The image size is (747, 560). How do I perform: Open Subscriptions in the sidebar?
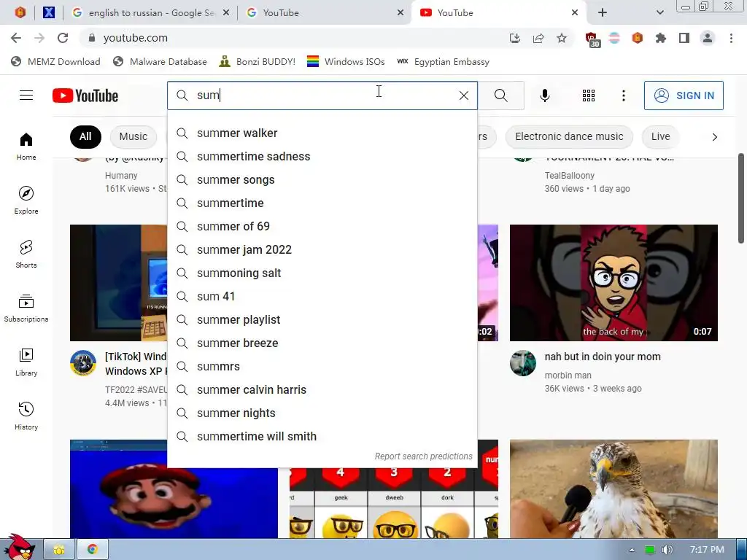[x=26, y=308]
